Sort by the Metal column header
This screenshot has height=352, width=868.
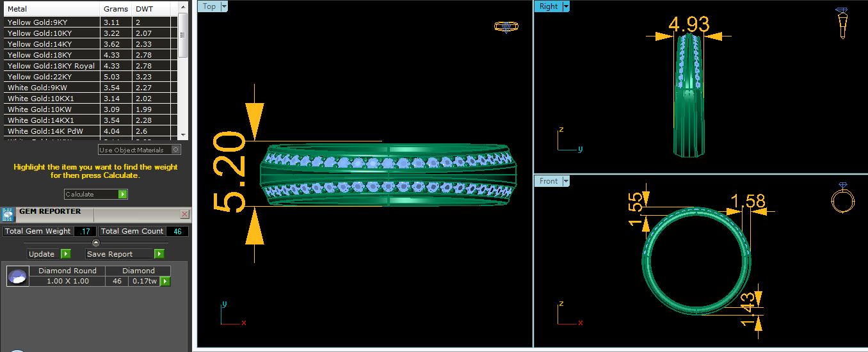point(52,9)
